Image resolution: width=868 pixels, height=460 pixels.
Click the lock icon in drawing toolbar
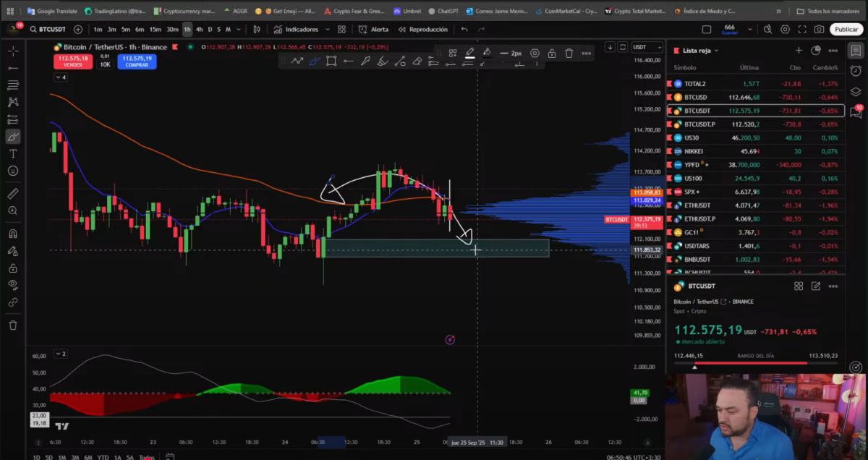coord(552,54)
